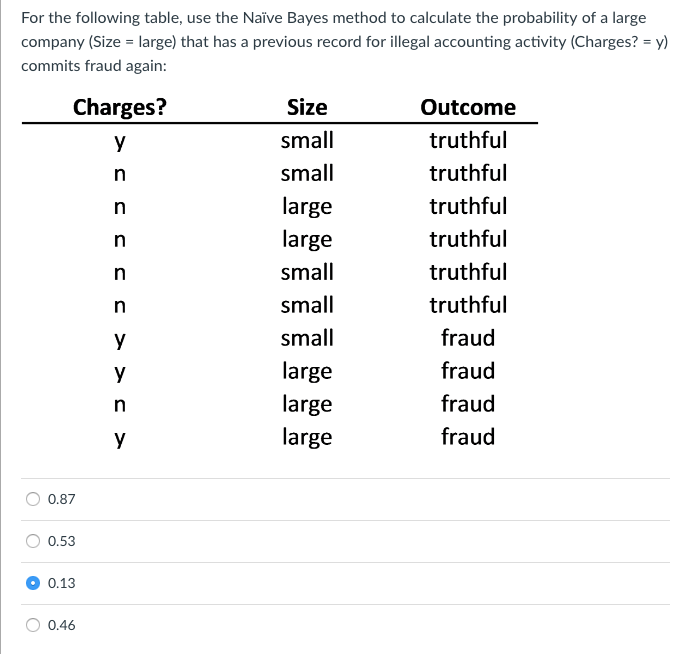Select the 0.87 radio button
689x654 pixels.
33,499
